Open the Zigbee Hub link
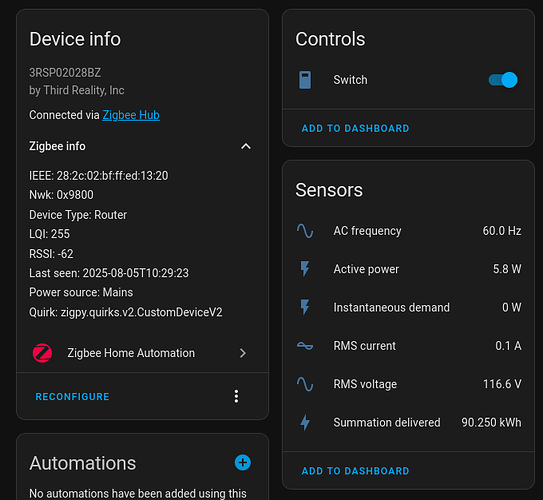Viewport: 543px width, 500px height. [x=131, y=115]
